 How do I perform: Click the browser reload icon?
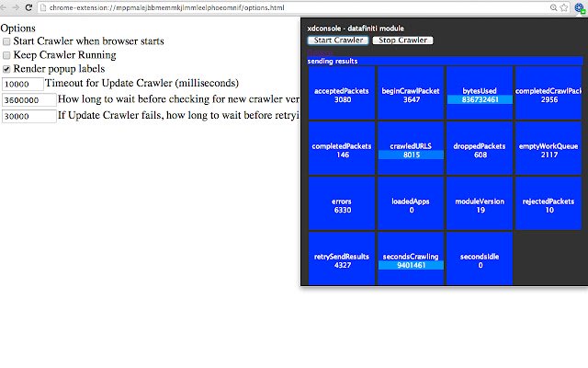(28, 7)
